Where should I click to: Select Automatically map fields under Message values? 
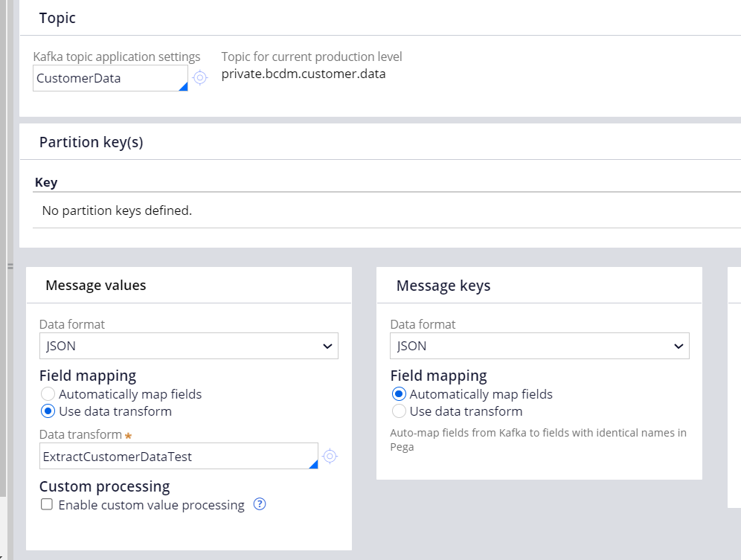[48, 393]
